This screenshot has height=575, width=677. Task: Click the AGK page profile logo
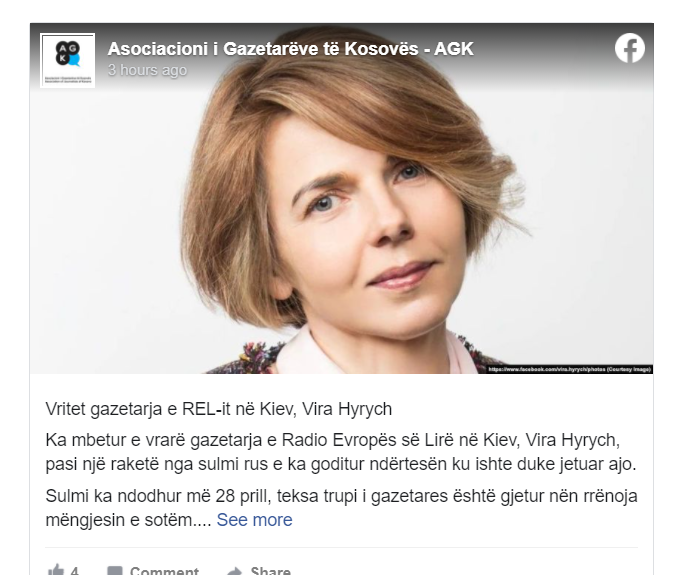pos(67,60)
